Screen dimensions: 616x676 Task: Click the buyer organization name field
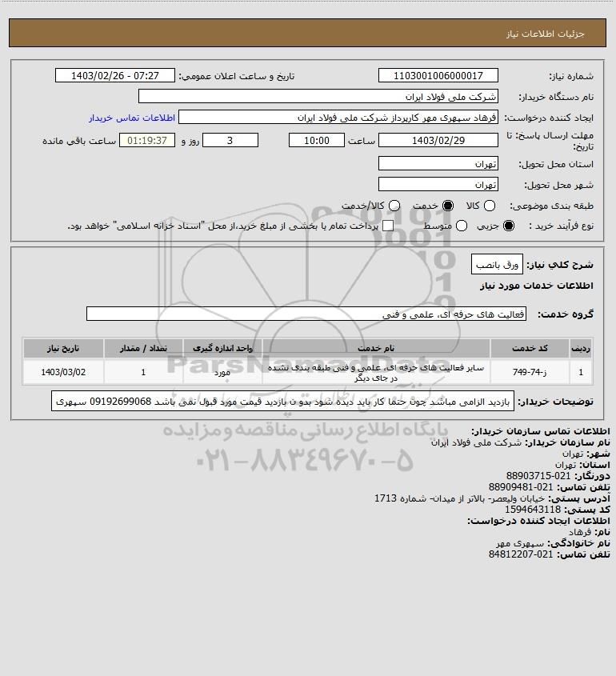[318, 97]
